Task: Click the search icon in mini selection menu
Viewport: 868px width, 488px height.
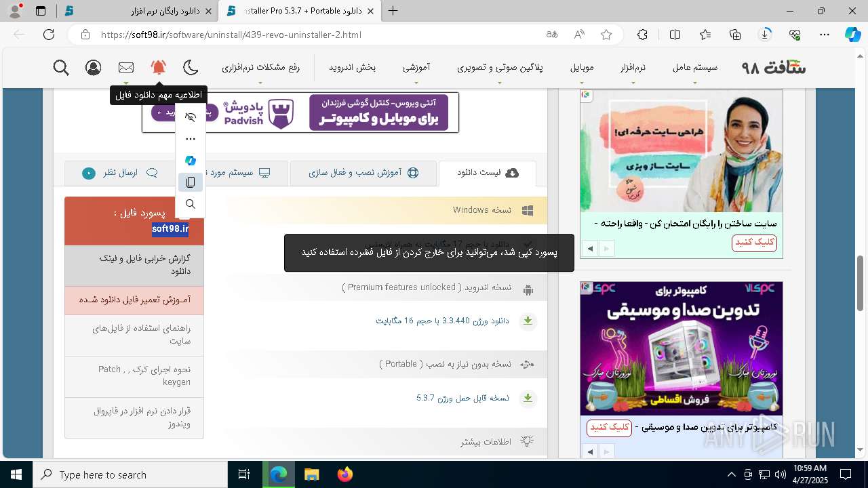Action: coord(191,204)
